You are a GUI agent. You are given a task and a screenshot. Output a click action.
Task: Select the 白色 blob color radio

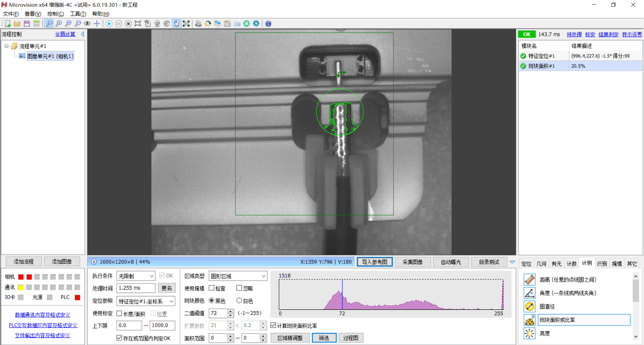[239, 300]
